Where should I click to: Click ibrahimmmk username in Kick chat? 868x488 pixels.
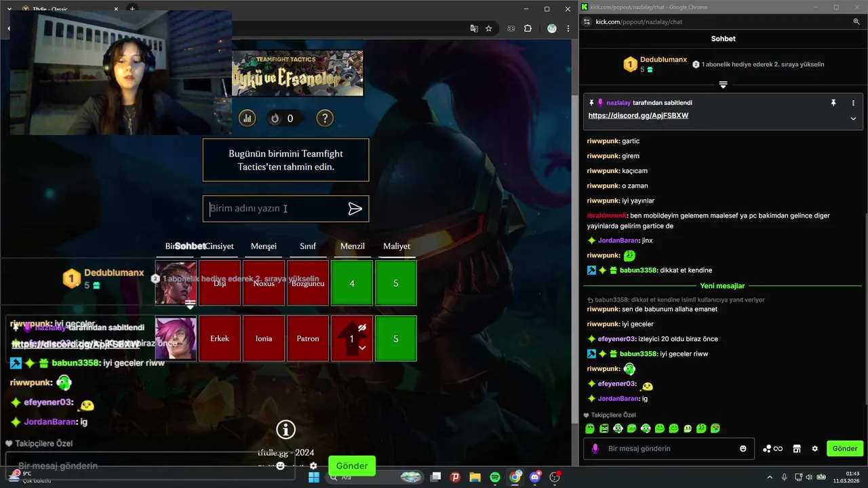click(x=607, y=216)
